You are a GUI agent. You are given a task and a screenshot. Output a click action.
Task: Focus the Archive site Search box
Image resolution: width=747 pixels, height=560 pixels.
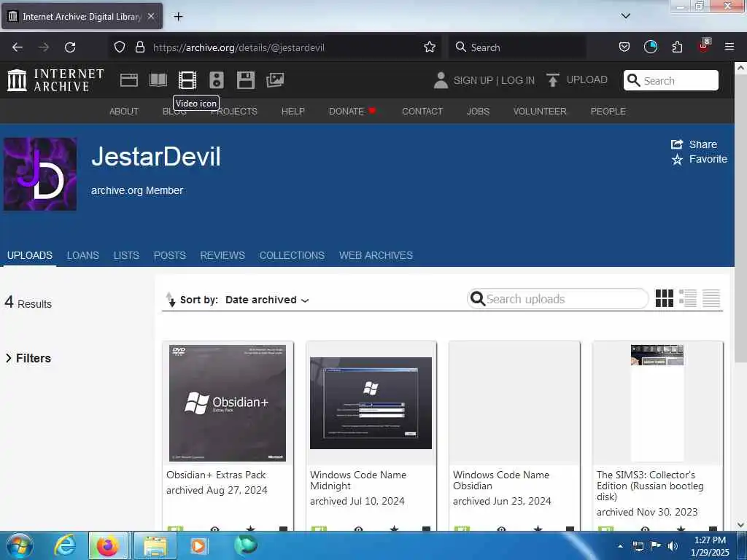tap(671, 80)
